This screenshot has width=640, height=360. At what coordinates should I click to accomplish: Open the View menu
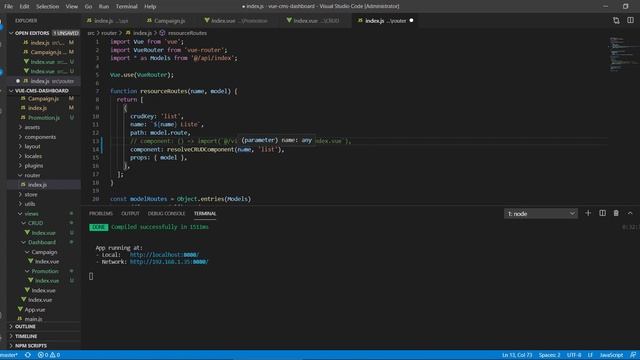71,7
